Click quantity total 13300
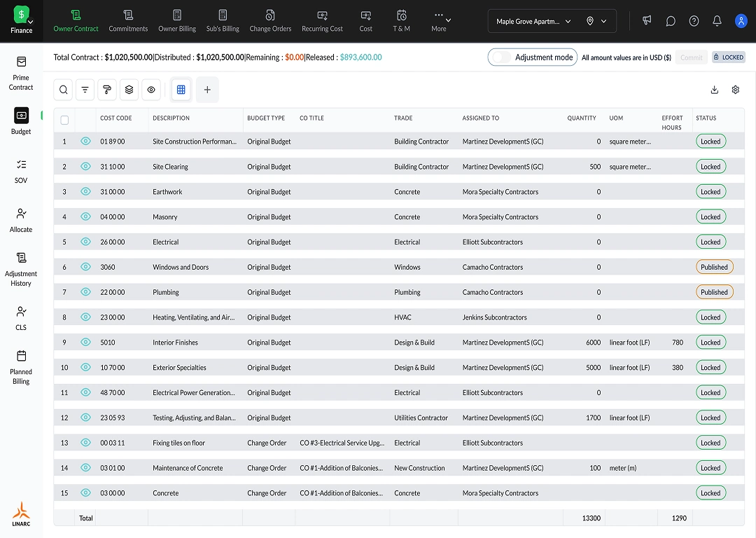Viewport: 756px width, 538px height. [591, 518]
